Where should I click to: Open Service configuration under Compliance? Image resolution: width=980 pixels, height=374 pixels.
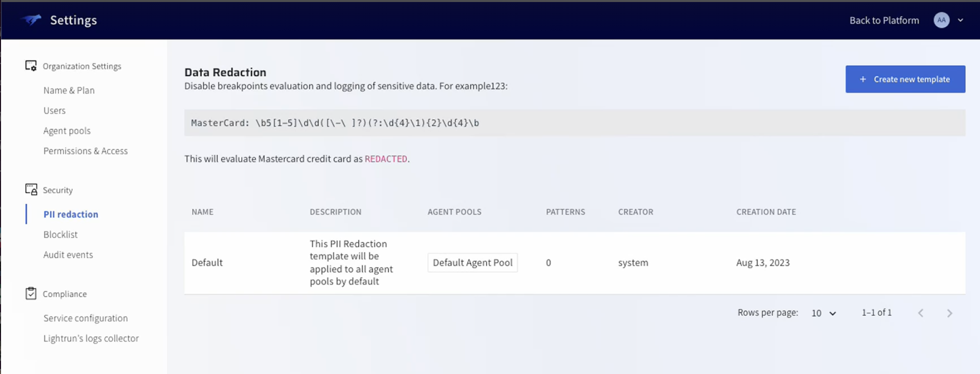[85, 318]
